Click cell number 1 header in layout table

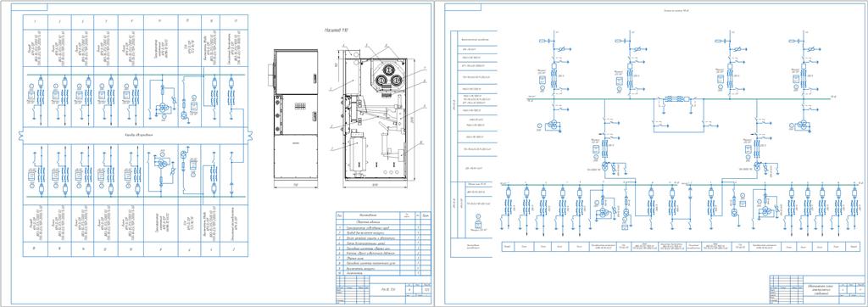pyautogui.click(x=36, y=21)
